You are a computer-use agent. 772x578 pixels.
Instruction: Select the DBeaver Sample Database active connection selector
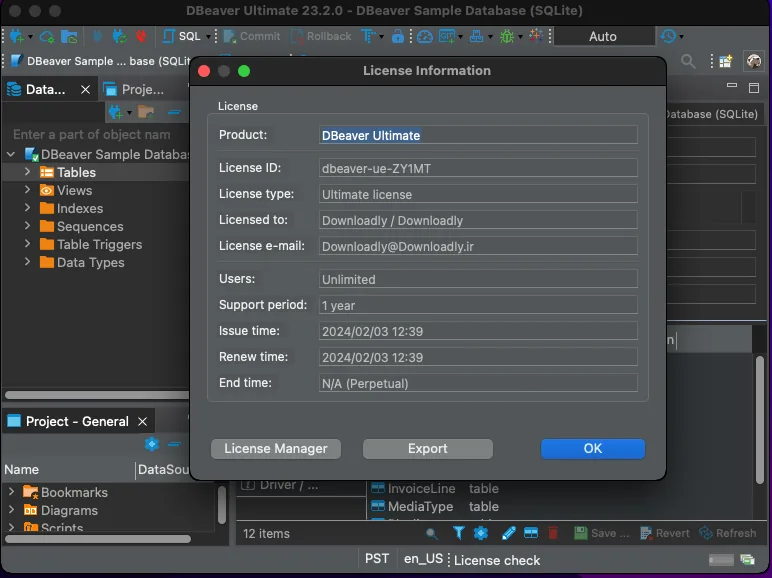coord(100,61)
